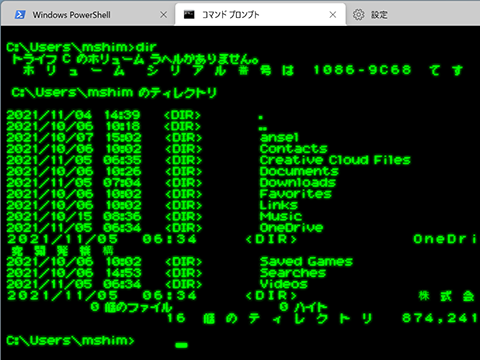The image size is (480, 360).
Task: Click the 'C:\Users\mshim のディレクトリ' heading line
Action: (114, 92)
